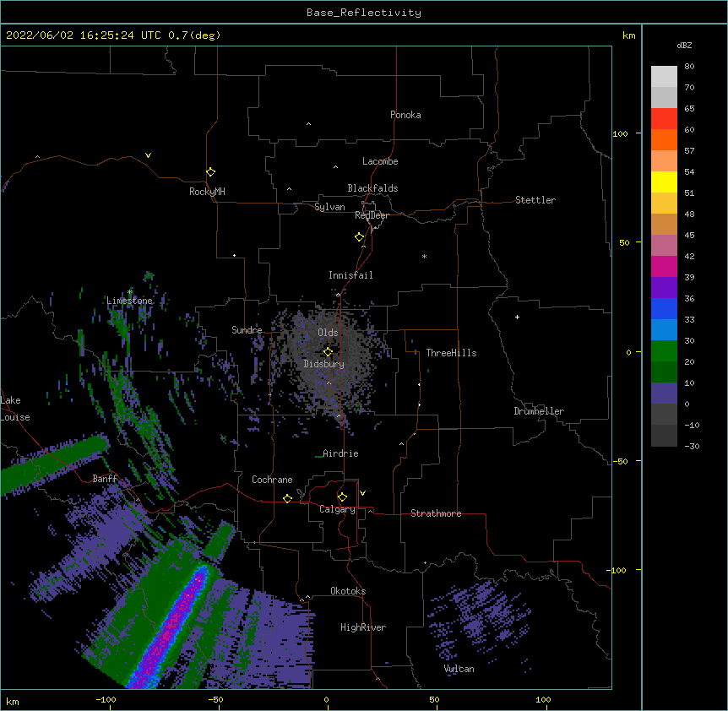Click the Didsbury city label

(x=324, y=364)
